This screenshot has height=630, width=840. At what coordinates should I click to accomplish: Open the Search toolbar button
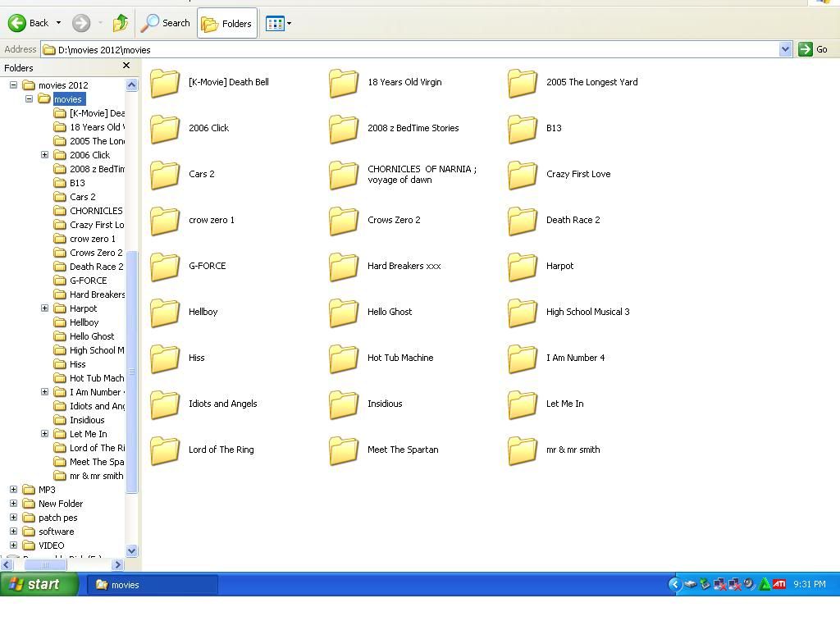pyautogui.click(x=166, y=23)
